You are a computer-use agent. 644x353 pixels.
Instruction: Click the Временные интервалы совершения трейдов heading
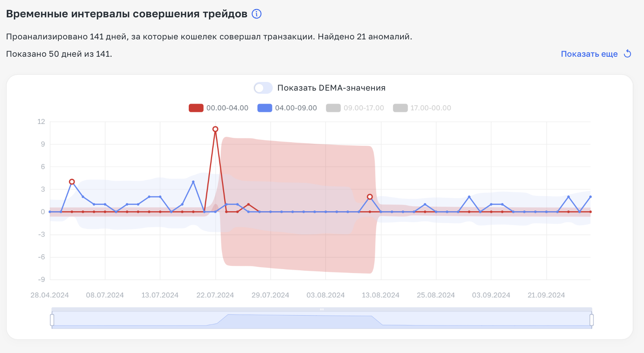[127, 14]
